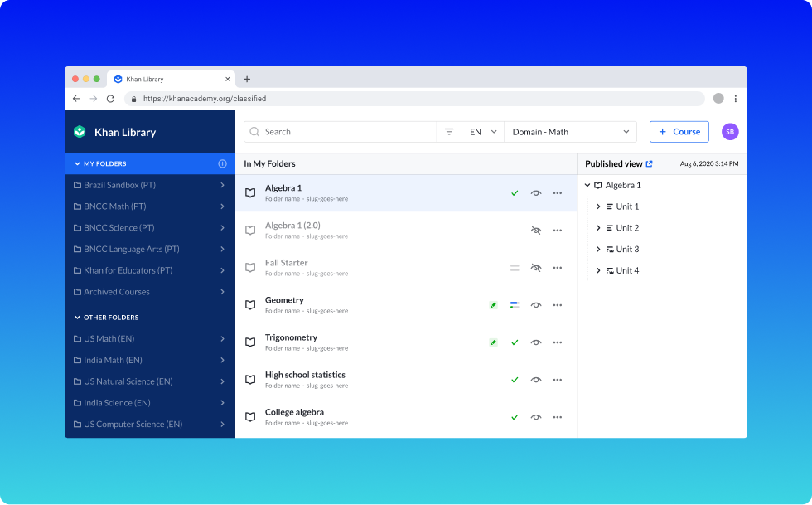Open the Brazil Sandbox (PT) folder

[x=150, y=185]
